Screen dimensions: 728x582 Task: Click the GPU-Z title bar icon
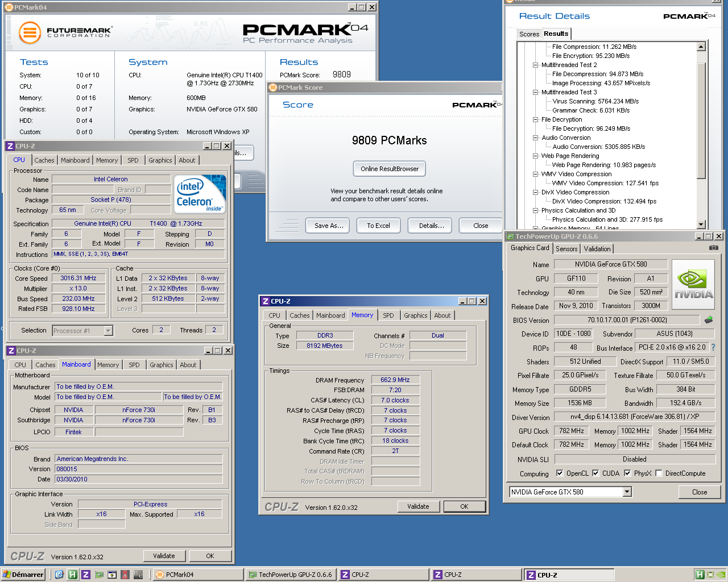tap(510, 236)
